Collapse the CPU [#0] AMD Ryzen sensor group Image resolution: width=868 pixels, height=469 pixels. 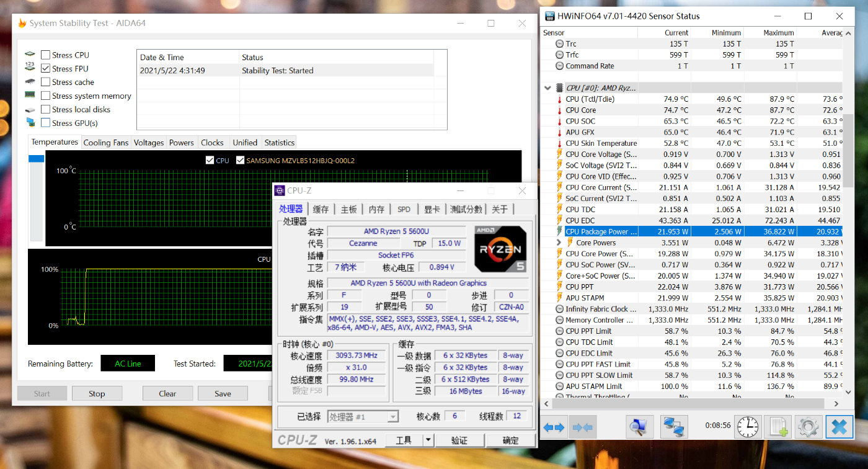547,88
